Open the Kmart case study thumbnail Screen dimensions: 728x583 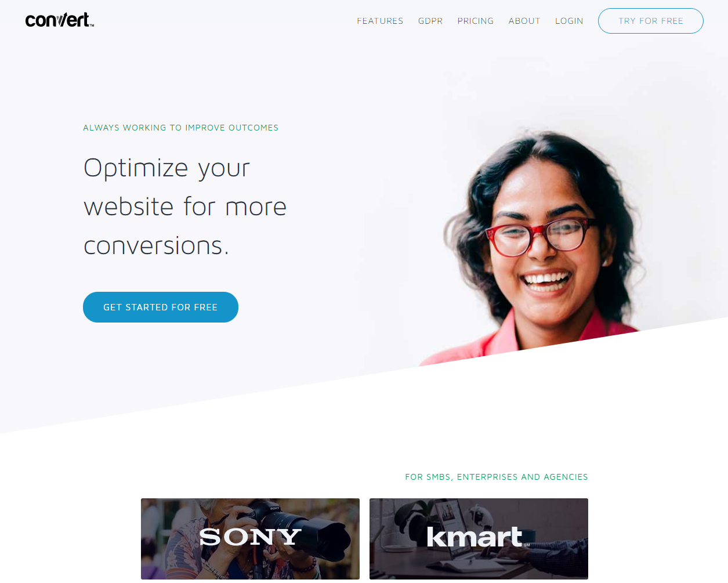479,538
